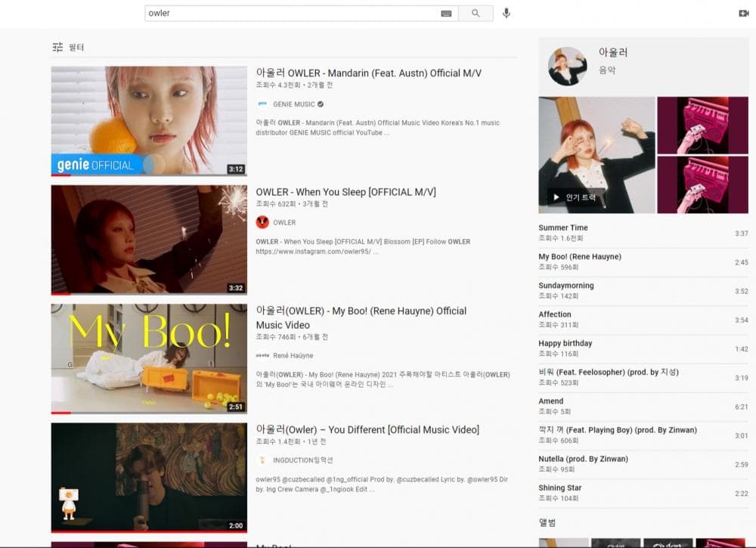Open title 아울러(OWLER) - My Boo! Official Music Video
This screenshot has width=756, height=548.
(361, 317)
